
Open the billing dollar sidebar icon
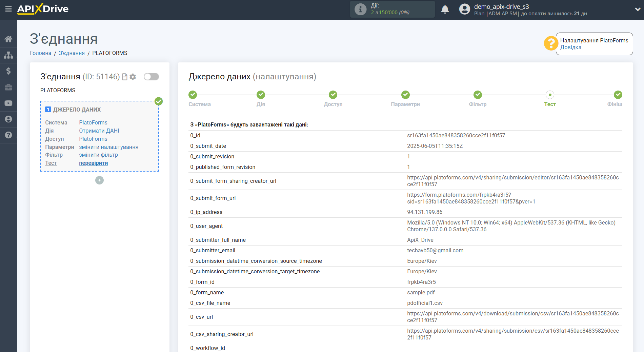click(8, 71)
